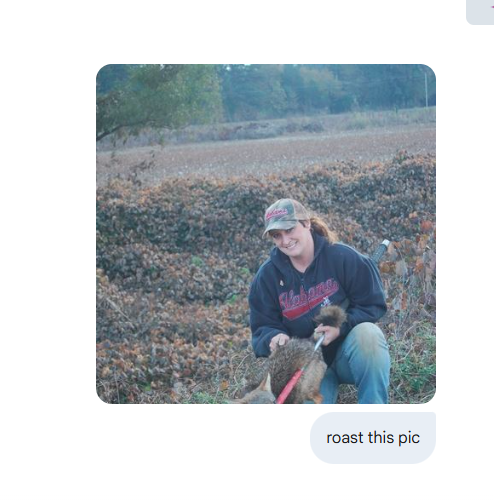This screenshot has height=503, width=494.
Task: Click the word "roast" in the message
Action: coord(345,438)
